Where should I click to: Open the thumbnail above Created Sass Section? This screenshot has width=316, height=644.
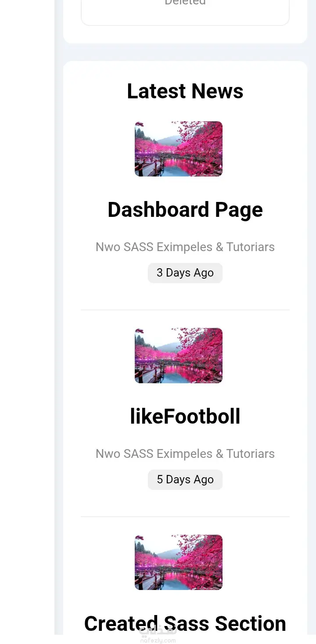(x=179, y=562)
